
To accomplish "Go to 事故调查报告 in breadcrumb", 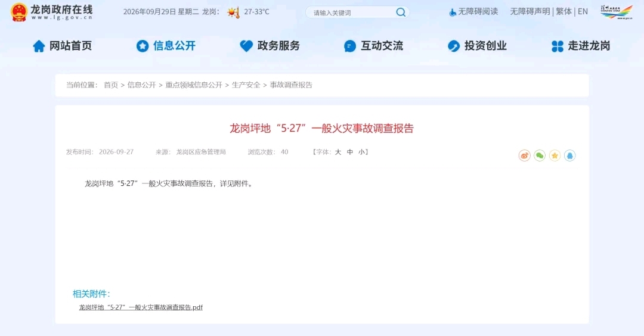I will (291, 85).
